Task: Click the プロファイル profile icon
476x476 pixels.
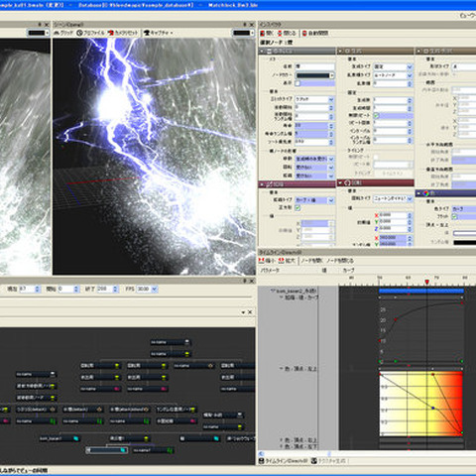Action: [79, 33]
